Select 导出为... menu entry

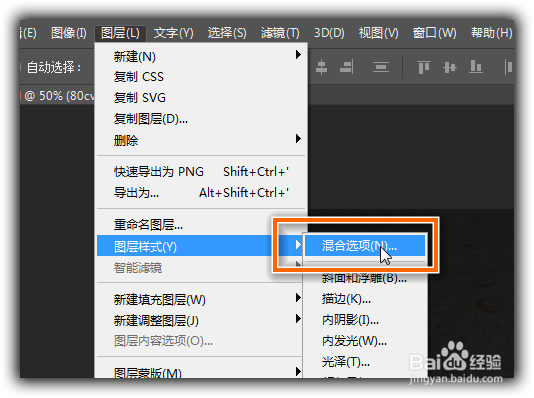click(202, 193)
